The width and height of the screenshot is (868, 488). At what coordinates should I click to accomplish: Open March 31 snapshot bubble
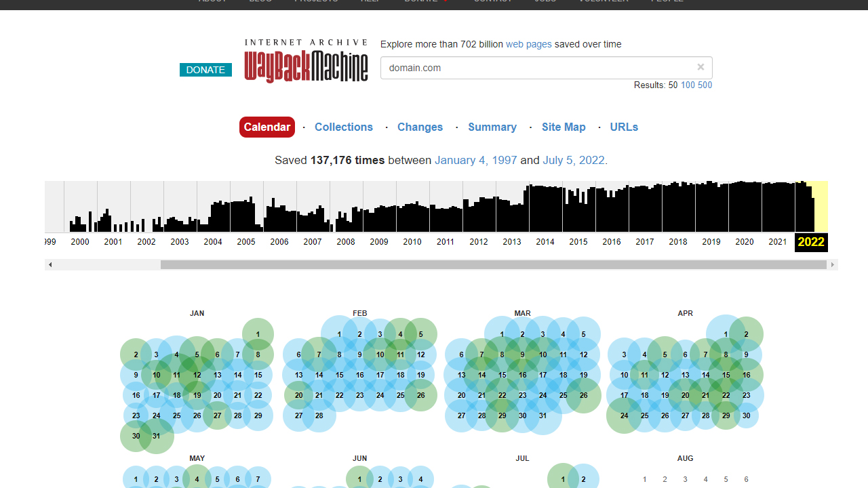(542, 415)
